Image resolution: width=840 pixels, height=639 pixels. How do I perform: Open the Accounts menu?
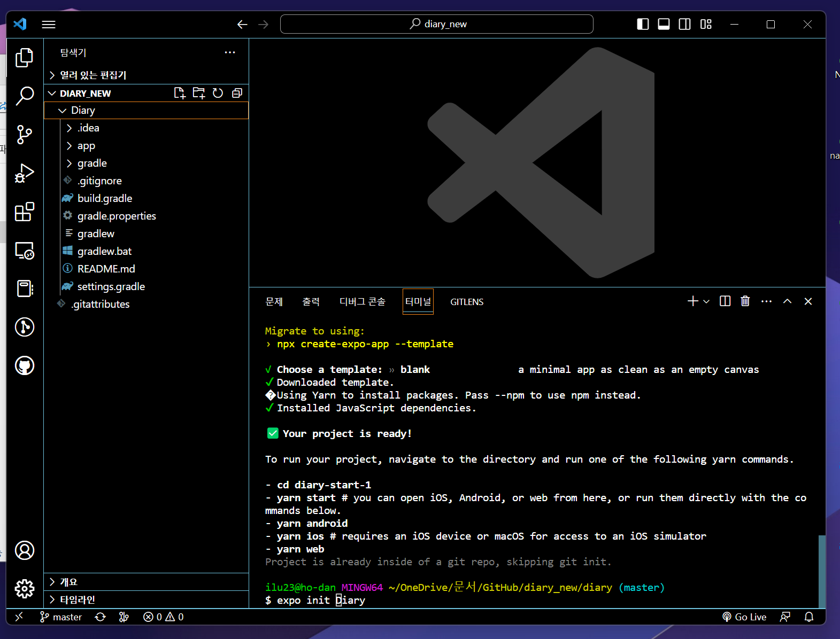[25, 550]
